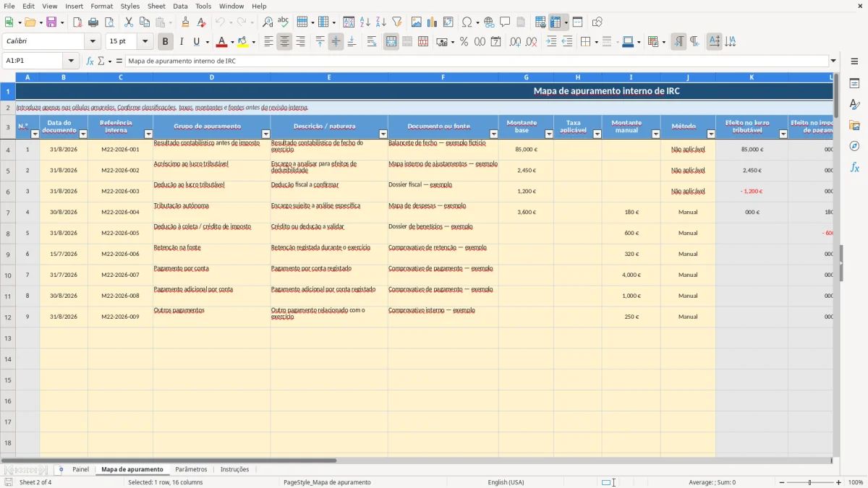Toggle Center Horizontally alignment
The image size is (868, 488).
click(x=284, y=42)
